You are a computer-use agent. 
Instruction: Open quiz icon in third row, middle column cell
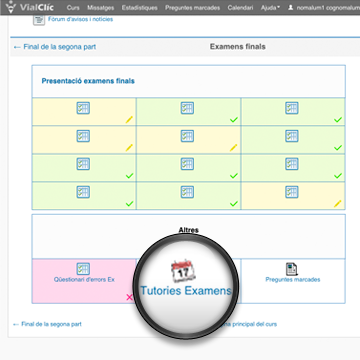point(187,164)
